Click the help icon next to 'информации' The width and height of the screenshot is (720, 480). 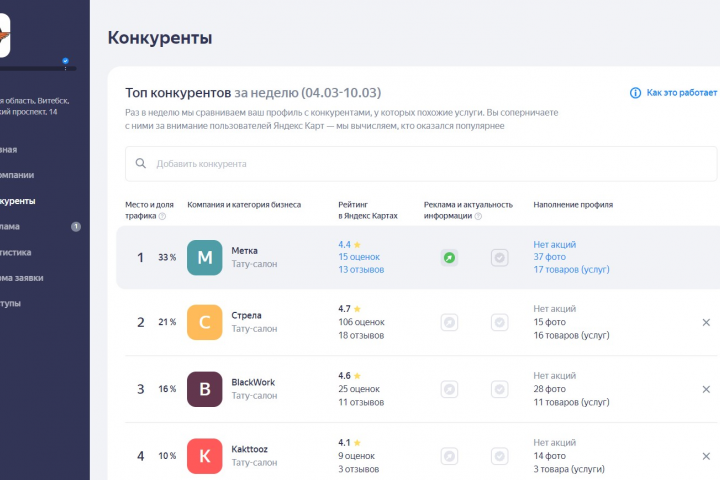[478, 216]
